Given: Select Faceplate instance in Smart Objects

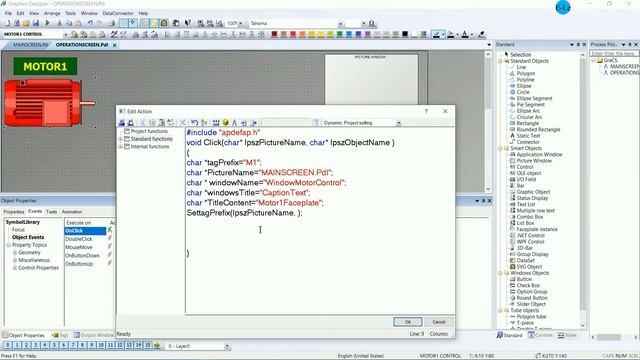Looking at the screenshot, I should [537, 229].
